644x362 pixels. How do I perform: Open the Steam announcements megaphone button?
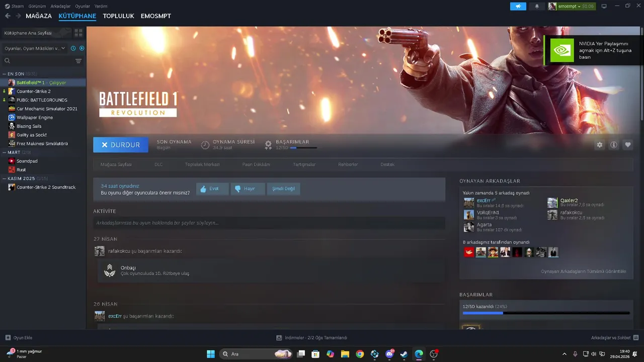point(518,6)
